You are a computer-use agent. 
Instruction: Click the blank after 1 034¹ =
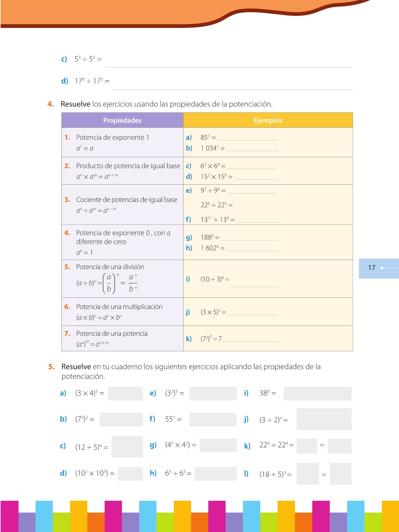tap(252, 149)
